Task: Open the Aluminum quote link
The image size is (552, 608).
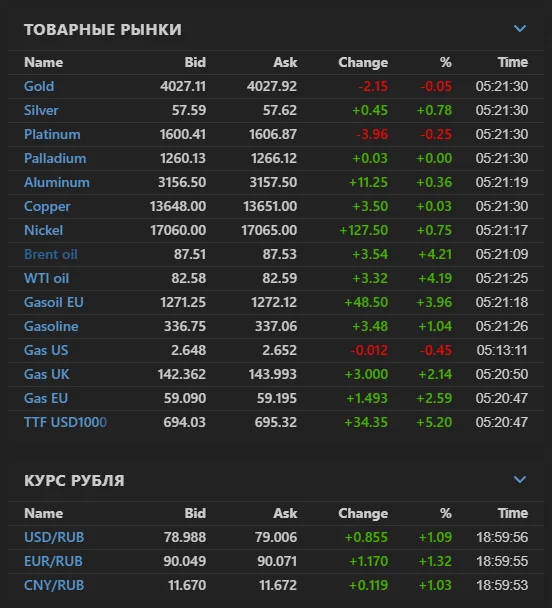Action: (57, 182)
